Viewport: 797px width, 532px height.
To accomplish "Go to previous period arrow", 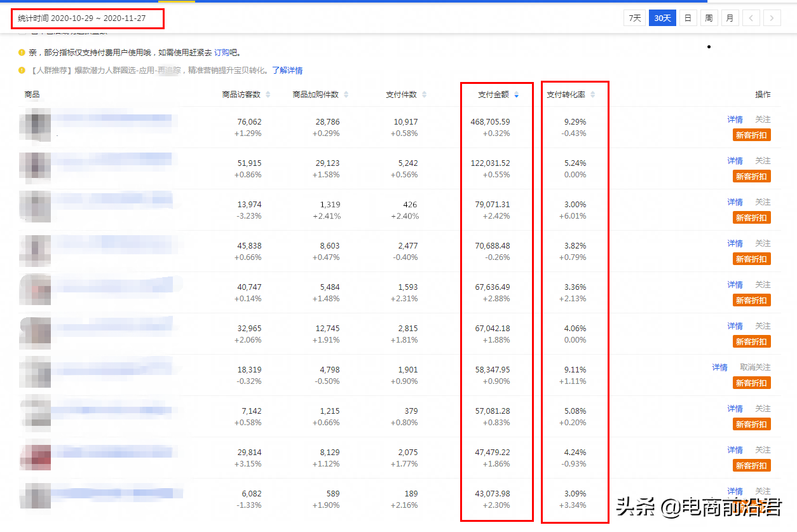I will point(751,18).
